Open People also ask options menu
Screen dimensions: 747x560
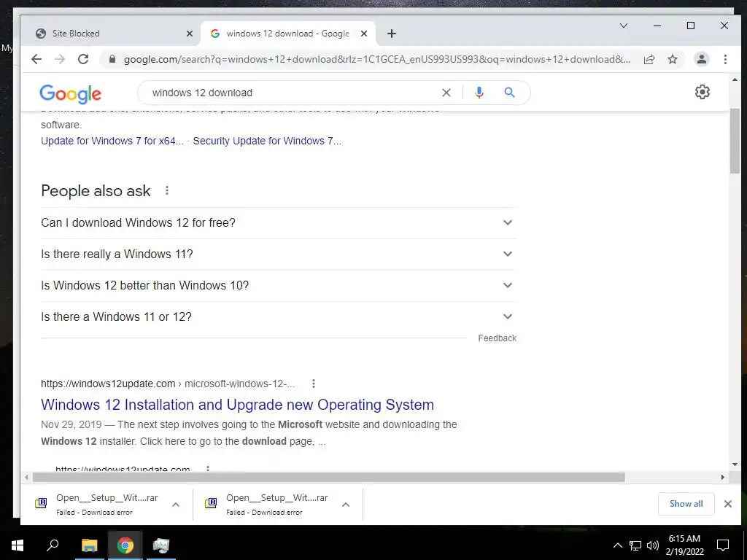click(167, 190)
